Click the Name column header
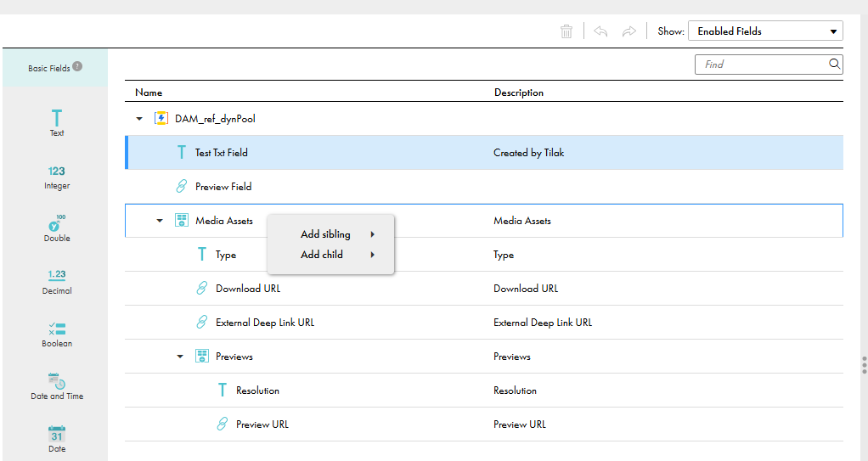The image size is (868, 461). click(x=149, y=93)
